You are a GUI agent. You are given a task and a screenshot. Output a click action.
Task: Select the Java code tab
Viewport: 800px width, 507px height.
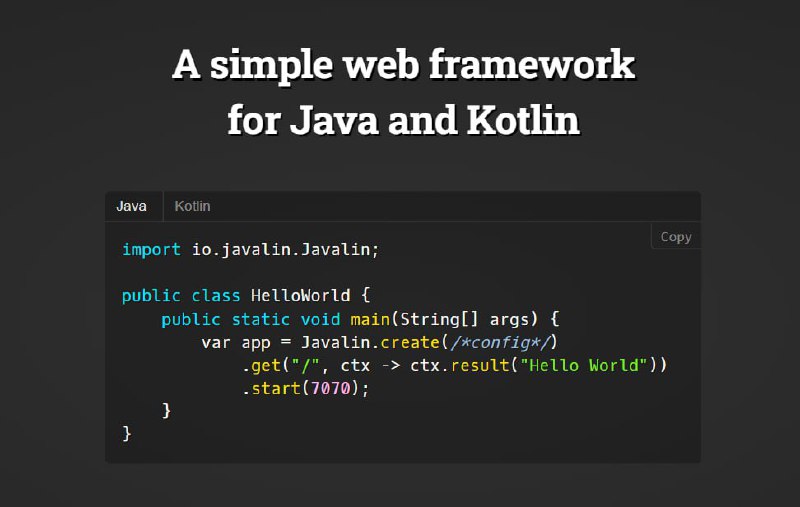click(134, 206)
